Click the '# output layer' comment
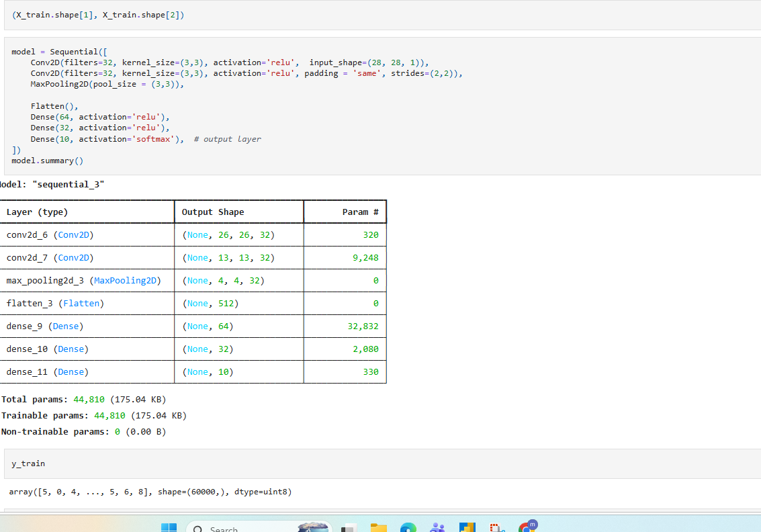761x532 pixels. (227, 139)
